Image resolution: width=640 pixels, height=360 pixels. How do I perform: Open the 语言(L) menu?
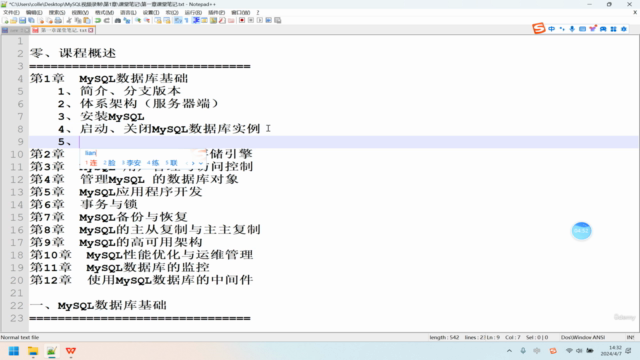coord(128,13)
